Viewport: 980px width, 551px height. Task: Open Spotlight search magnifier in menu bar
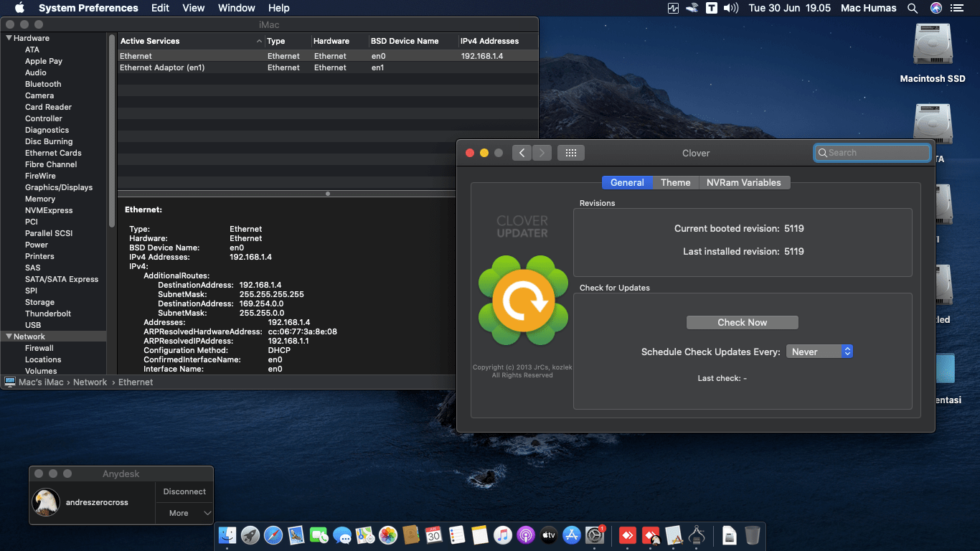point(913,8)
